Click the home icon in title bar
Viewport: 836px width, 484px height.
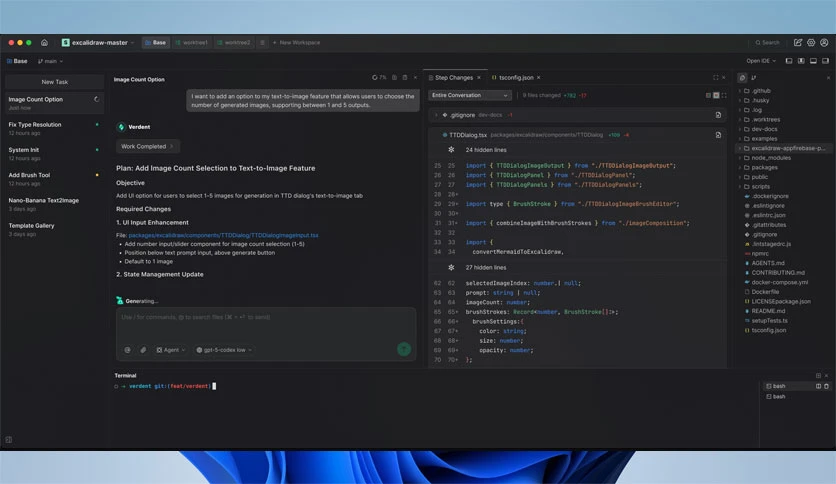pyautogui.click(x=45, y=43)
